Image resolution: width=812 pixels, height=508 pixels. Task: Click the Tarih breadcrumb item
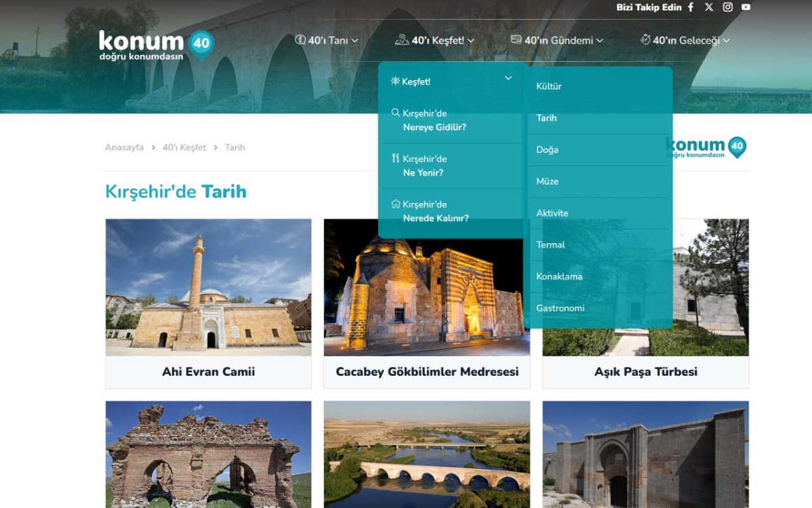point(235,148)
